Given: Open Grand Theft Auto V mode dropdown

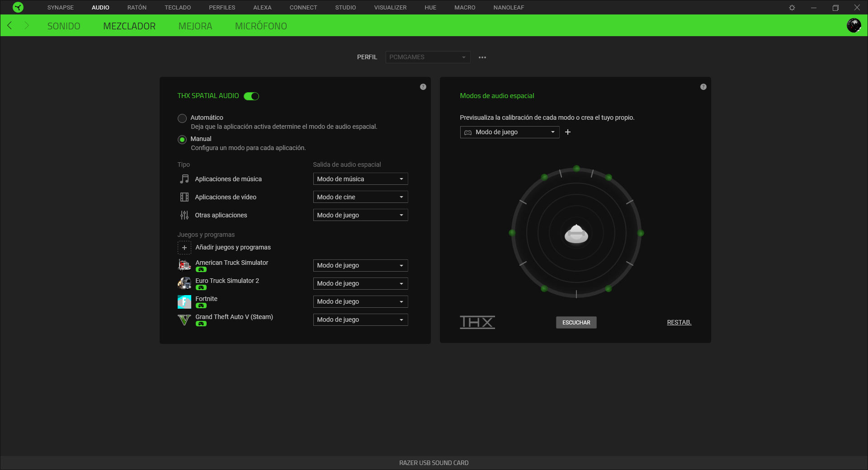Looking at the screenshot, I should [360, 320].
